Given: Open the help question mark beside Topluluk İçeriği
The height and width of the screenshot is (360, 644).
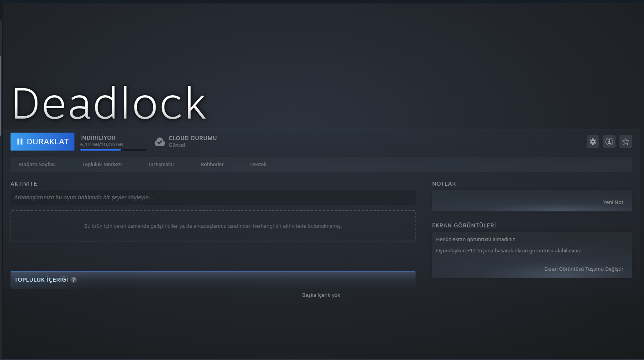Looking at the screenshot, I should [x=74, y=280].
